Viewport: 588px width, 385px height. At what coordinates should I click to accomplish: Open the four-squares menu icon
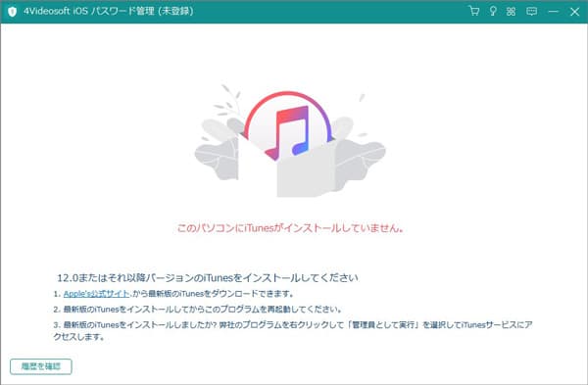[511, 11]
